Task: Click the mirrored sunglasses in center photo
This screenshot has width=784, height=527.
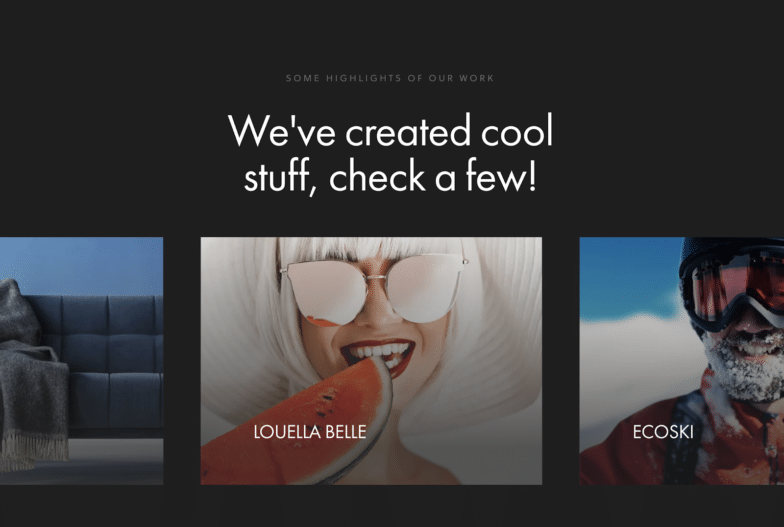Action: pyautogui.click(x=374, y=290)
